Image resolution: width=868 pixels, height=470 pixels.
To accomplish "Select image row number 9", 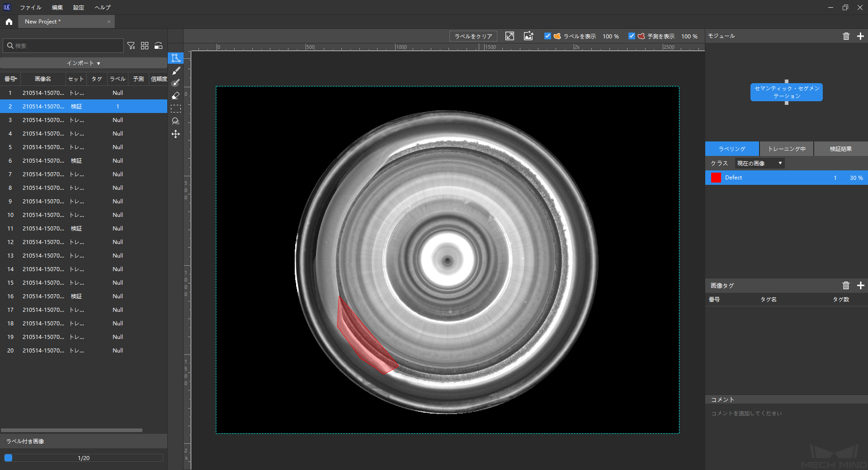I will [x=84, y=201].
